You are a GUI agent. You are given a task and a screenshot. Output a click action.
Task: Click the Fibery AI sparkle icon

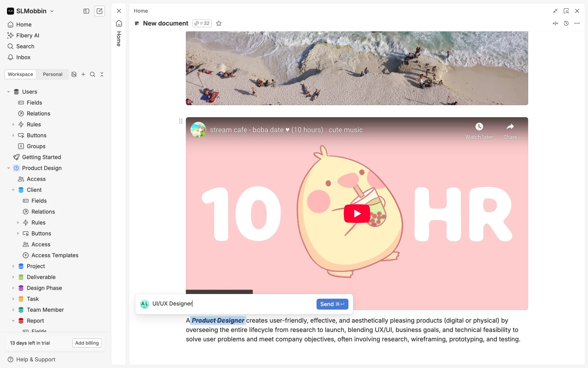(10, 36)
